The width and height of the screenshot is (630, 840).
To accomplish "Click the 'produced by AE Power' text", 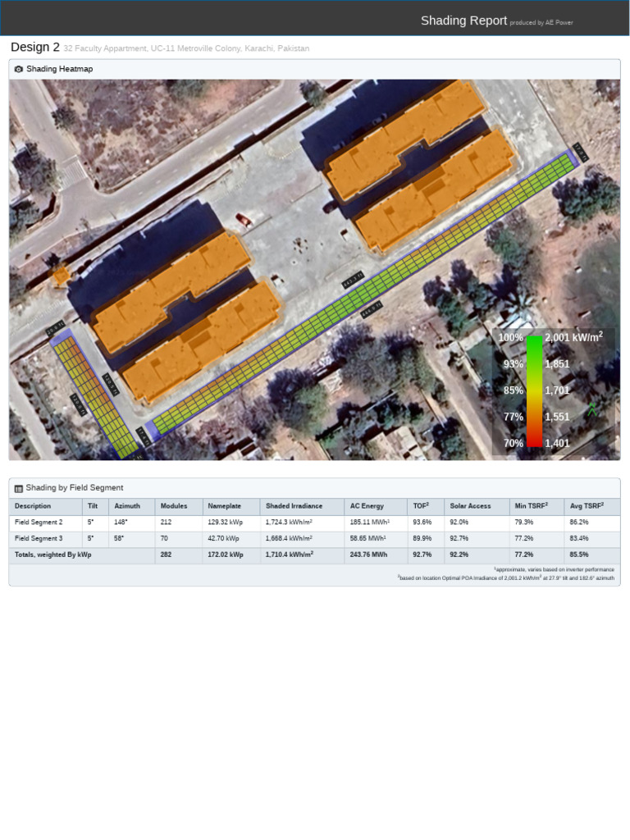I will pyautogui.click(x=541, y=22).
